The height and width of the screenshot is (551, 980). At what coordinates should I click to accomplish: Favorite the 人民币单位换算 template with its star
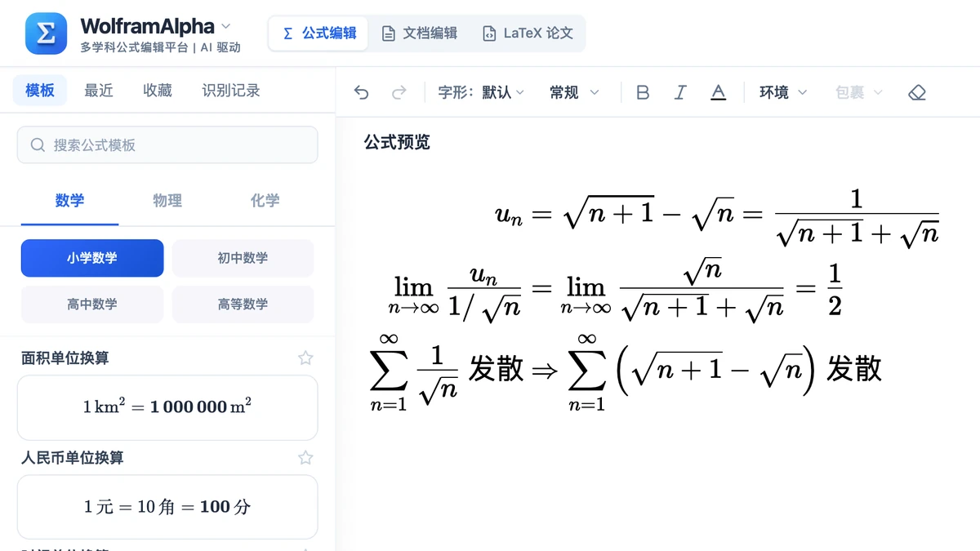[x=305, y=458]
